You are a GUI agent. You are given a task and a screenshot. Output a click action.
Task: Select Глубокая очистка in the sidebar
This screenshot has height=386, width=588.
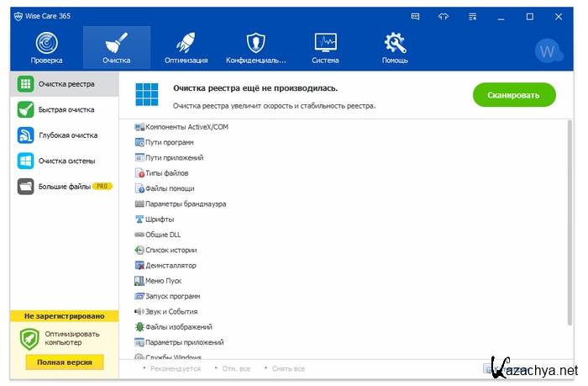click(x=67, y=135)
